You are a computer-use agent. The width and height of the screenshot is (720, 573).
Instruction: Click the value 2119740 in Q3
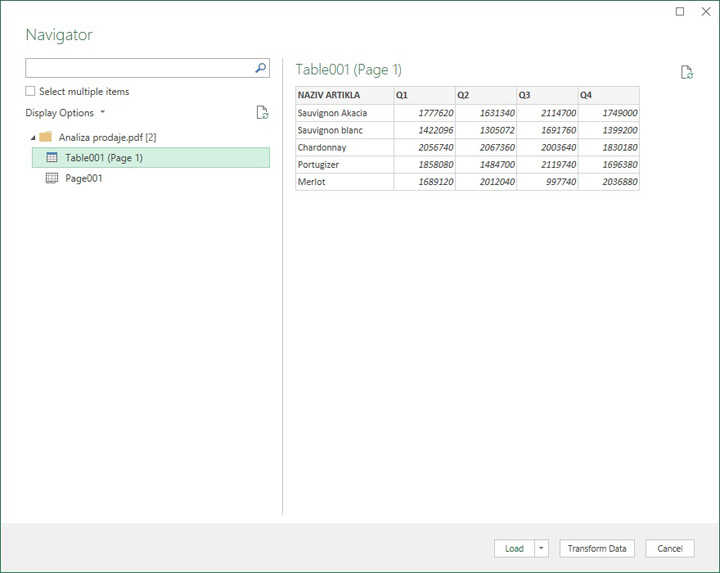click(x=547, y=164)
